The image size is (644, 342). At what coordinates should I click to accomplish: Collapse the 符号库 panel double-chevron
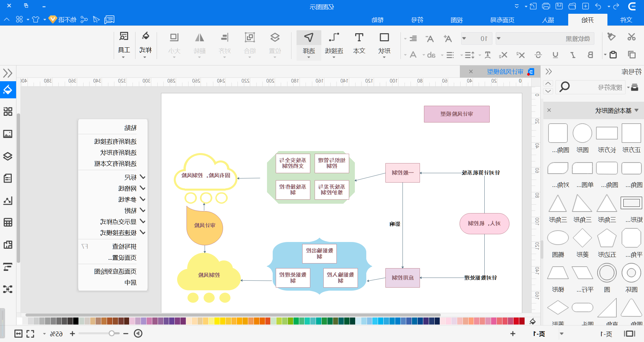pos(548,71)
